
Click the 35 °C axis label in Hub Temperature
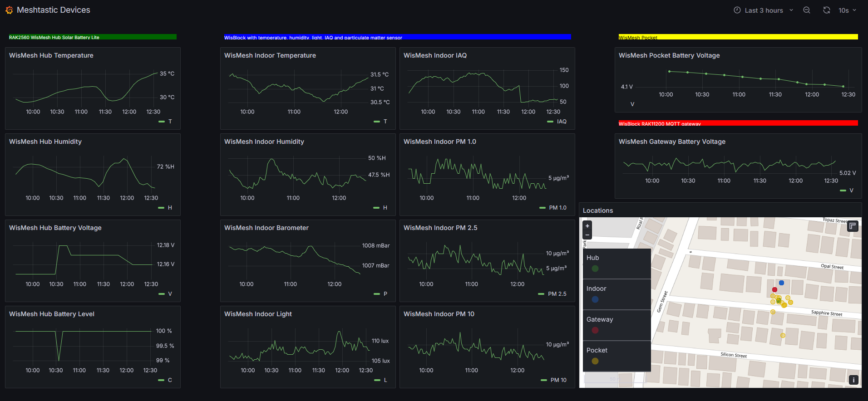[x=167, y=73]
